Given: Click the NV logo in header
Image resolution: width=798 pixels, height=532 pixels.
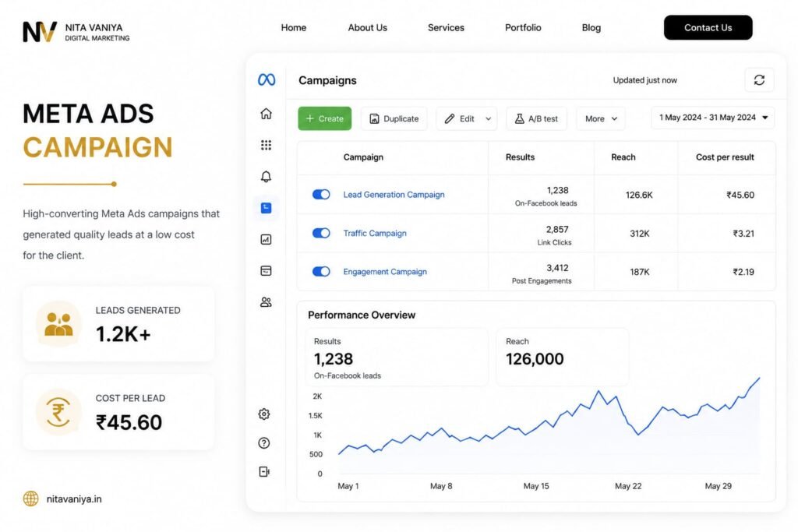Looking at the screenshot, I should click(x=40, y=31).
